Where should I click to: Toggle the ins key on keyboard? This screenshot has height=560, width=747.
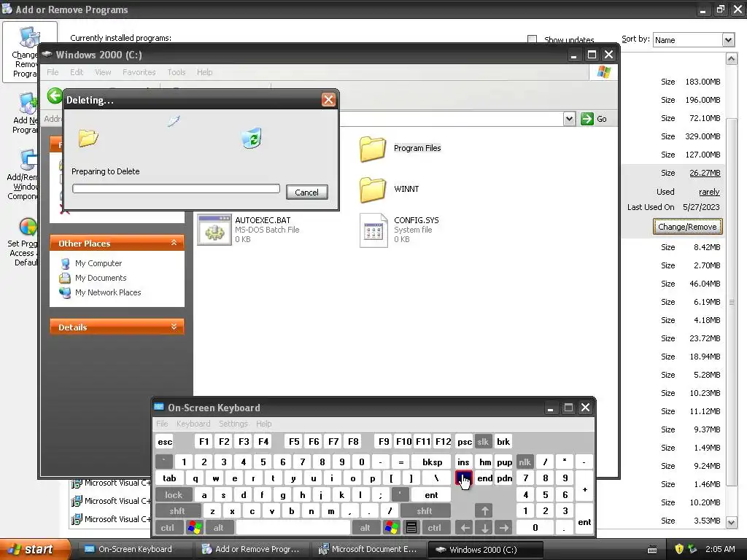click(463, 462)
